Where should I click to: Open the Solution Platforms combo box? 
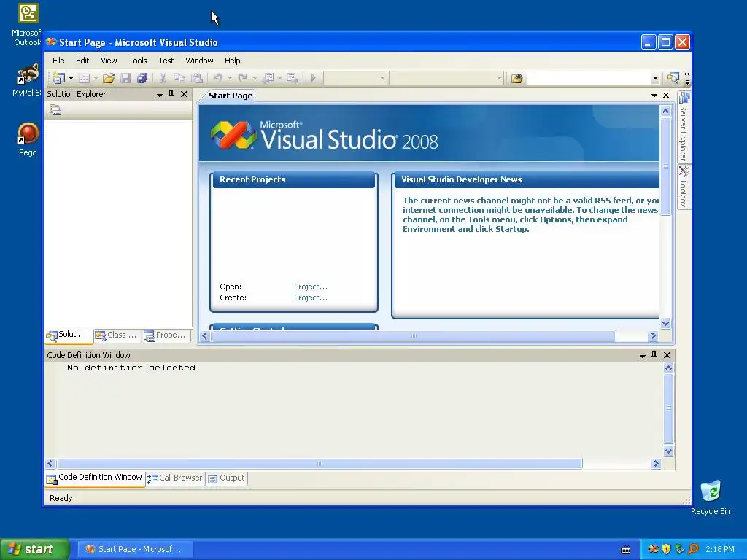446,78
